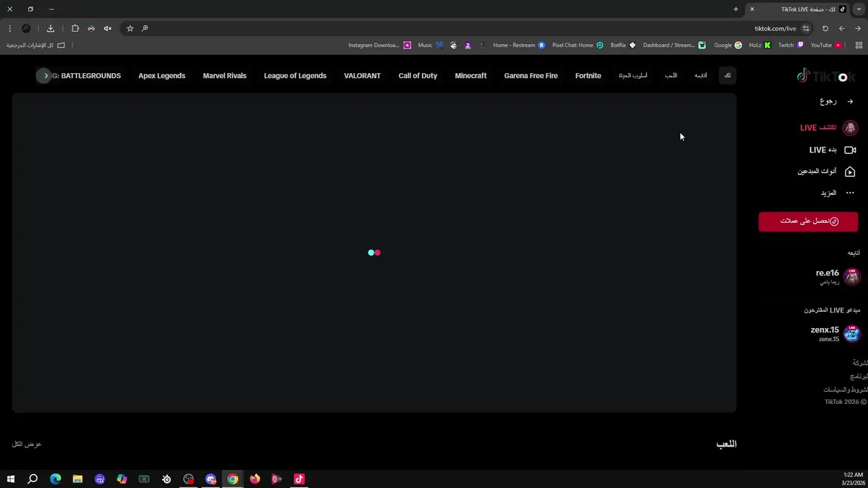Click the بدء LIVE camera icon
The image size is (868, 488).
coord(850,150)
